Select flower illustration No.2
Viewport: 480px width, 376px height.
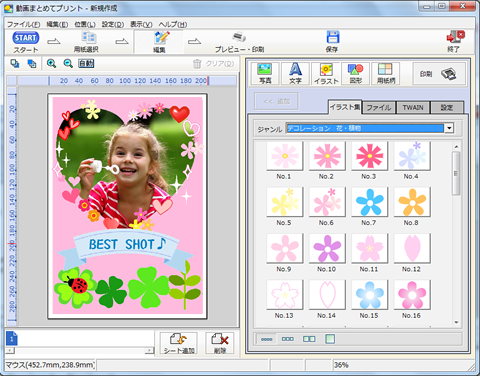[327, 156]
